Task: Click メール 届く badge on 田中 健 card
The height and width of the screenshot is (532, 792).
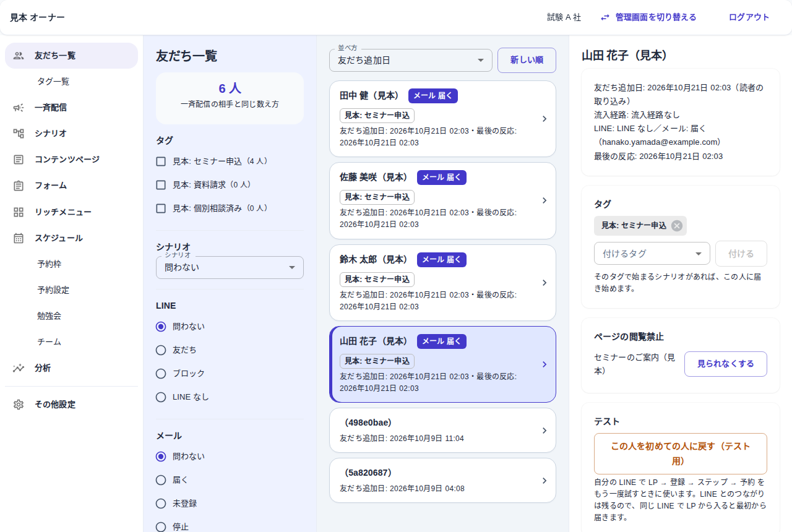Action: pos(433,96)
